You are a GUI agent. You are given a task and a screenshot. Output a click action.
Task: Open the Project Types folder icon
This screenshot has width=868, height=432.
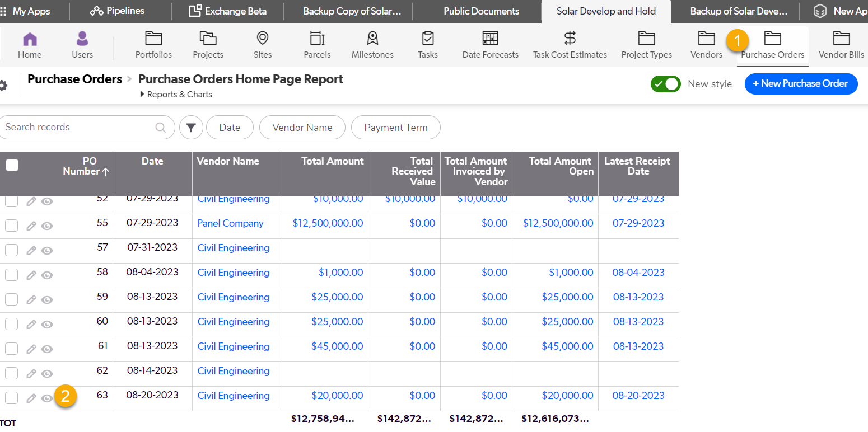(x=646, y=38)
